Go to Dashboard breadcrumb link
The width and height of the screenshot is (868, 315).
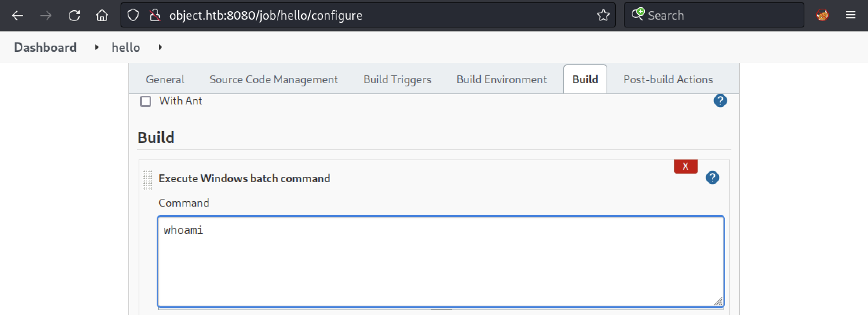pyautogui.click(x=46, y=48)
